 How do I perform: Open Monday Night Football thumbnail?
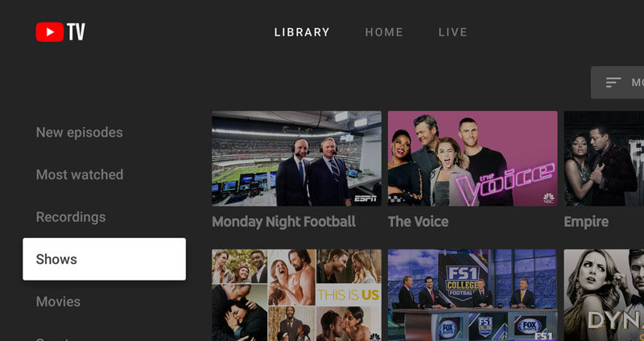296,158
